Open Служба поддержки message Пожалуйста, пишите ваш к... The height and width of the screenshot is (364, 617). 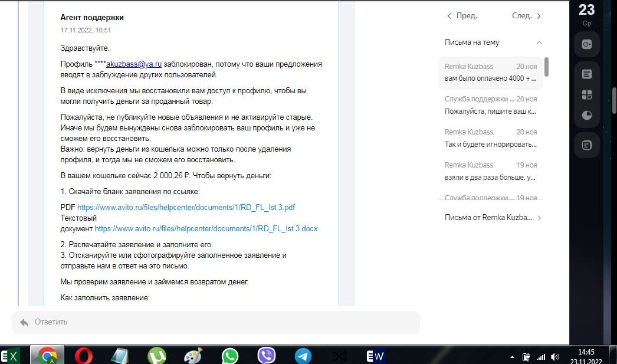coord(491,105)
